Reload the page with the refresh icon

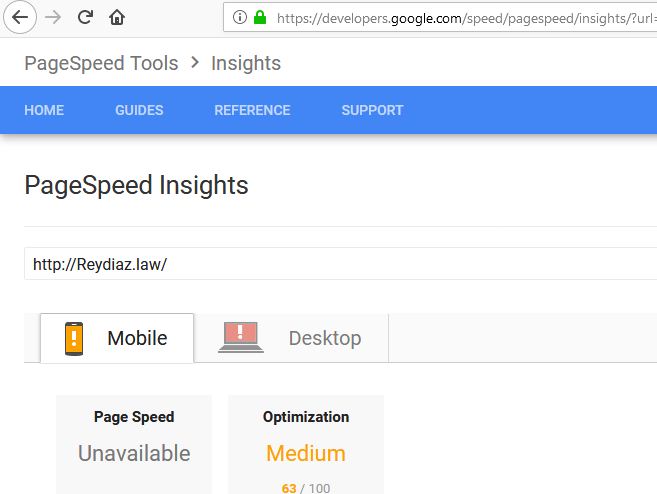click(x=85, y=17)
